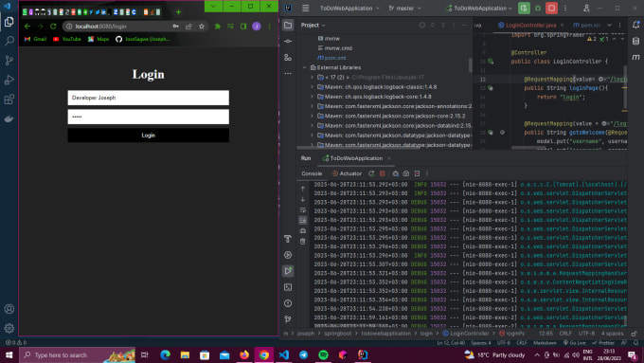This screenshot has height=363, width=644.
Task: Open VS Code Source Control icon
Action: click(9, 61)
